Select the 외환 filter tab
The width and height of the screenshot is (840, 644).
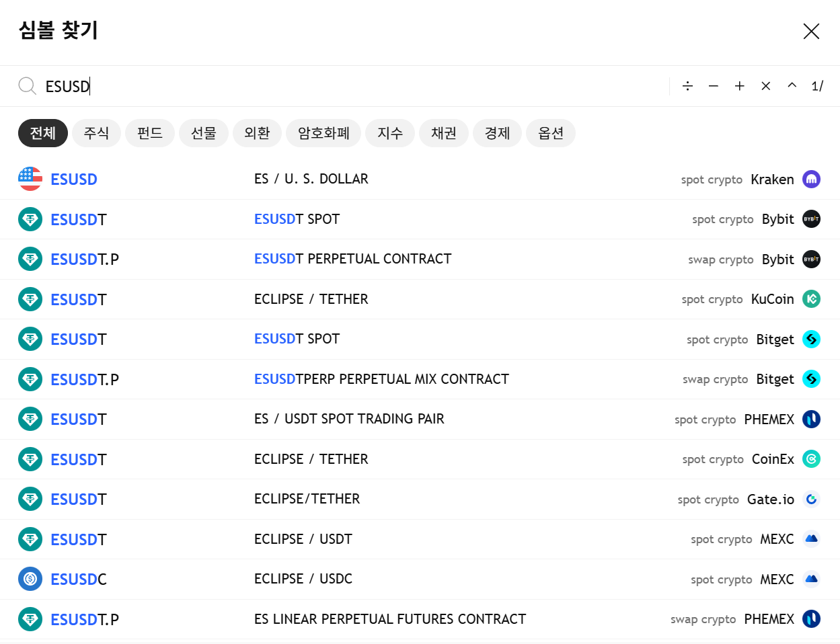coord(257,133)
